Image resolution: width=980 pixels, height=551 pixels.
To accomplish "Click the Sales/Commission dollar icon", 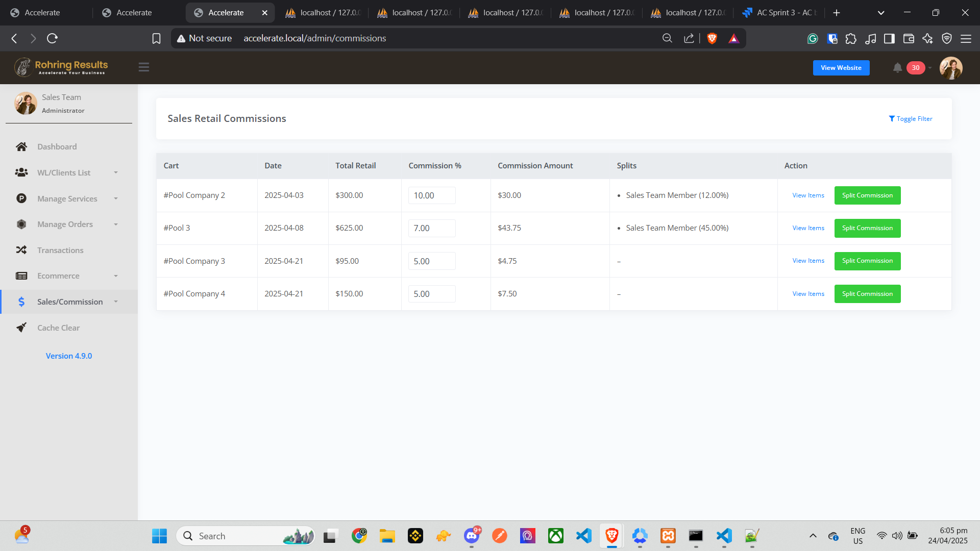I will [x=21, y=302].
